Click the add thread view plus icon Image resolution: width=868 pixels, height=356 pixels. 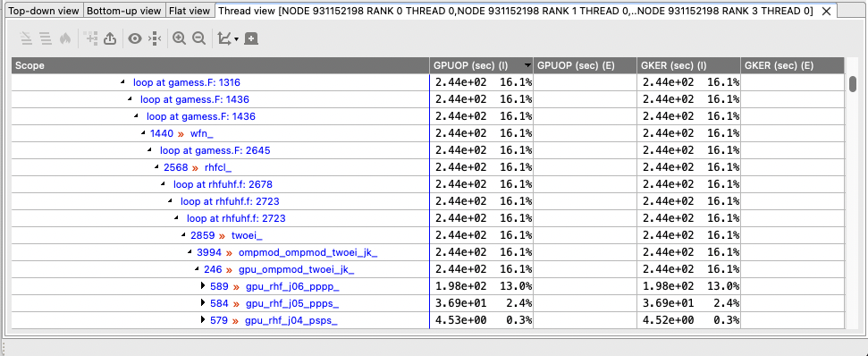tap(251, 38)
